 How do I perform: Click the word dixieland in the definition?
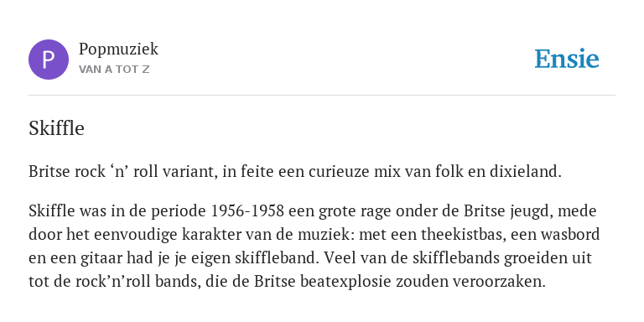click(x=525, y=172)
